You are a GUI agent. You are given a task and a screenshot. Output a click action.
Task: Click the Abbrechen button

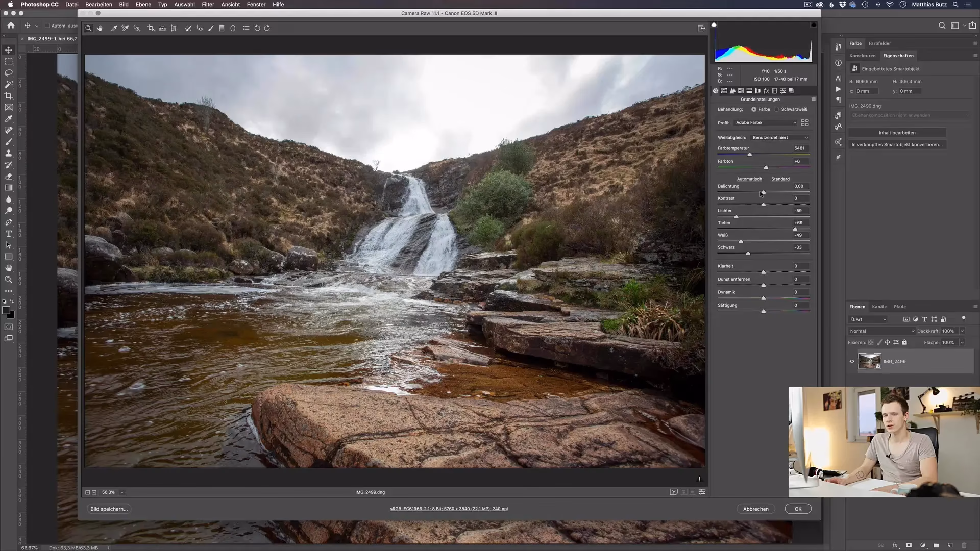coord(755,509)
